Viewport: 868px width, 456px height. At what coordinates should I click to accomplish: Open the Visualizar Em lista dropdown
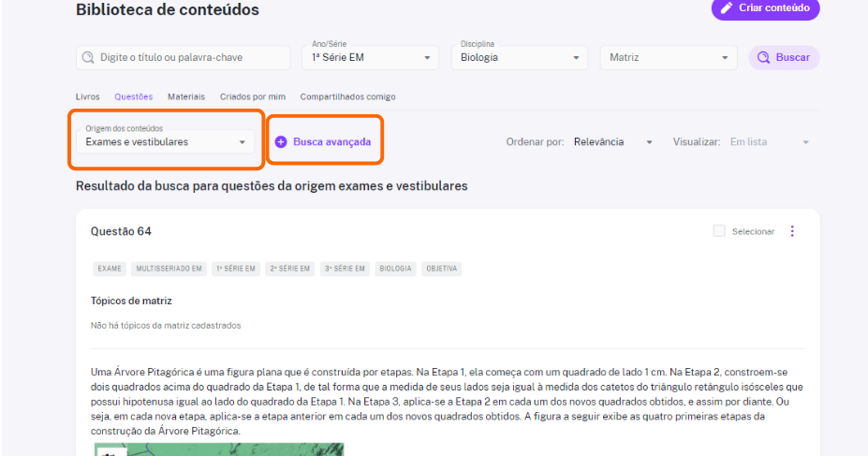pos(770,142)
